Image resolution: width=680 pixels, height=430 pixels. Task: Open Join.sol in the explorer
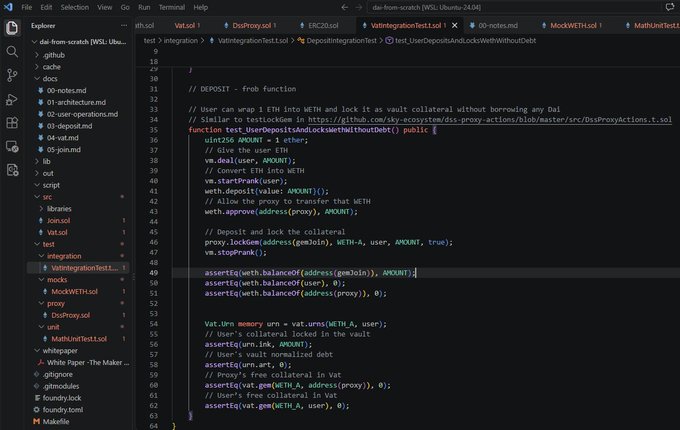coord(78,220)
